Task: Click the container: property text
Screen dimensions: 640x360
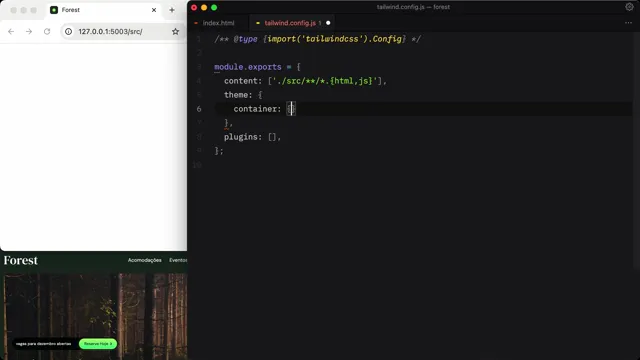Action: pos(257,109)
